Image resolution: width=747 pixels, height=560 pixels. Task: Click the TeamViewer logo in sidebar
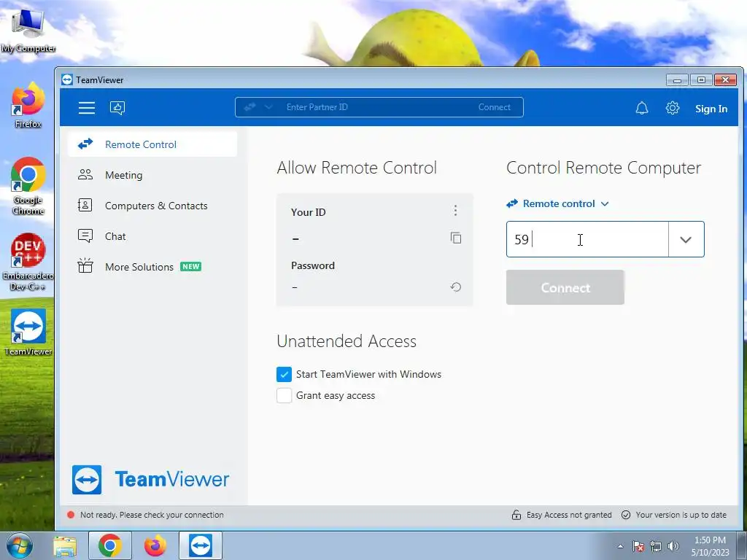click(x=150, y=480)
